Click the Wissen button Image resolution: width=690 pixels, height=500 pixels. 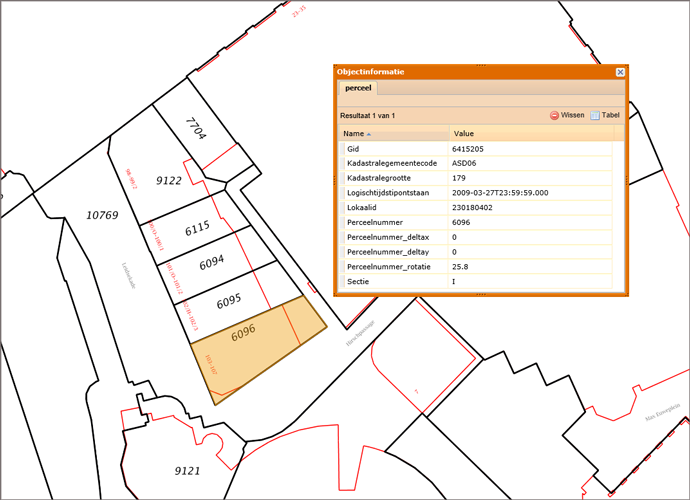tap(567, 115)
